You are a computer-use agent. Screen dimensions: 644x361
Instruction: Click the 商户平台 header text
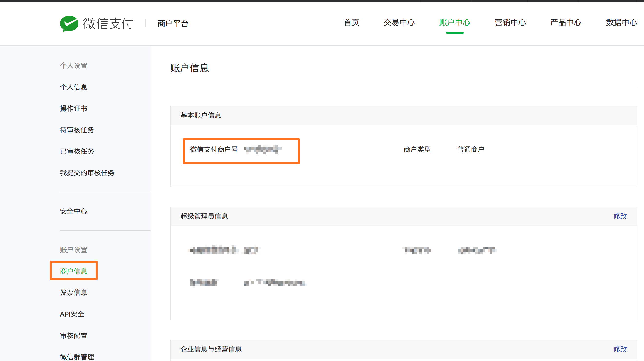coord(173,23)
